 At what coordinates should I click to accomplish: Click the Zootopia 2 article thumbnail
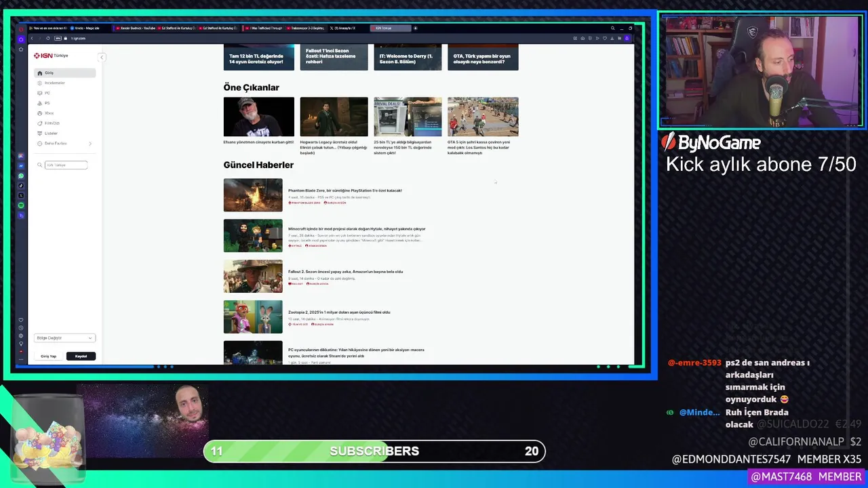point(253,317)
